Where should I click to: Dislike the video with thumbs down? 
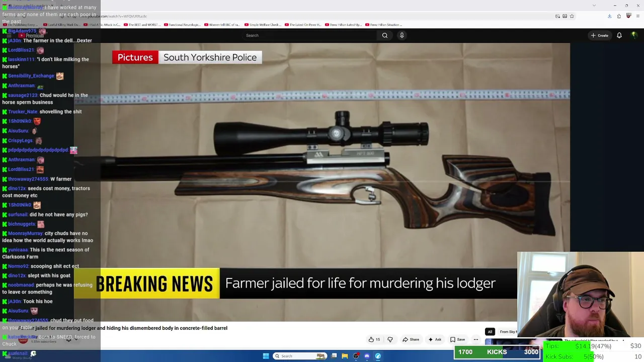[x=390, y=339]
